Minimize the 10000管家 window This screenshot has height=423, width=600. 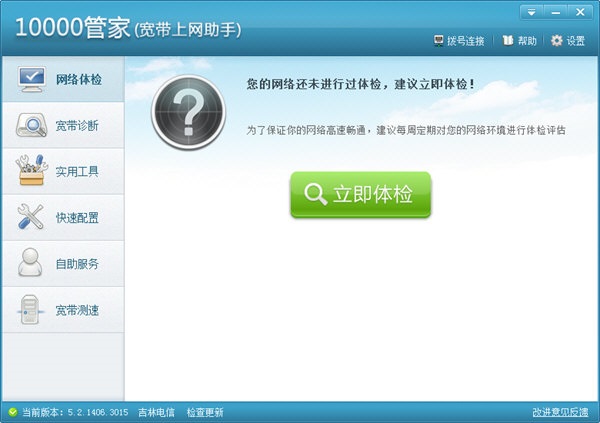coord(556,13)
